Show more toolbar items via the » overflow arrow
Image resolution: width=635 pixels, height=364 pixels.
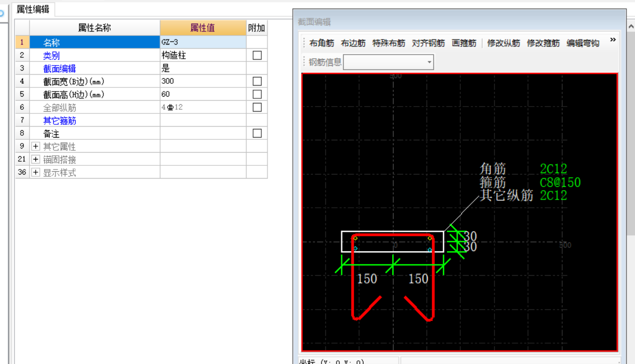[613, 40]
